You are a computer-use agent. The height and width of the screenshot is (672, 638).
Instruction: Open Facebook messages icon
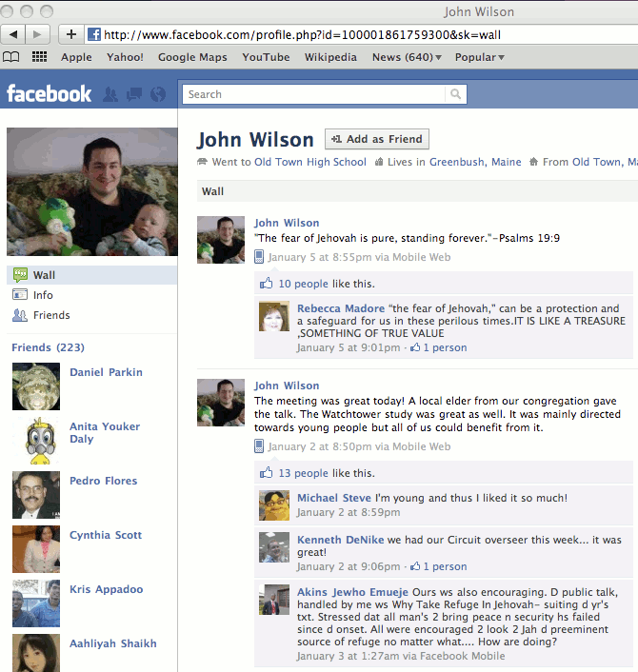click(134, 94)
